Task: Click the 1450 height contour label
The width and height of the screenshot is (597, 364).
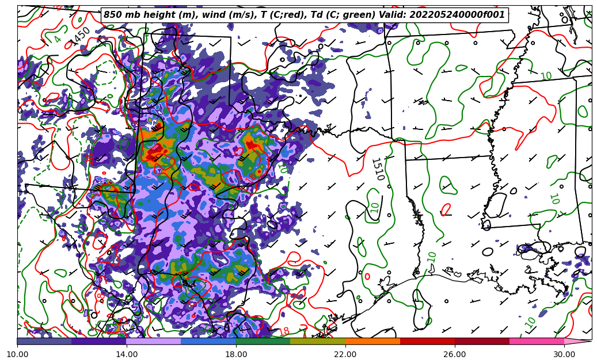Action: [79, 36]
